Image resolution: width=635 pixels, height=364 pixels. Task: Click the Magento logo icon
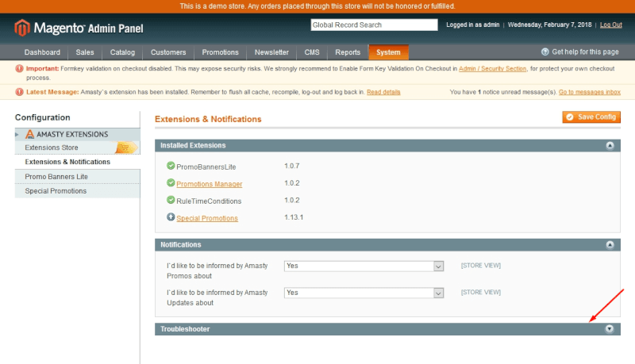point(22,28)
